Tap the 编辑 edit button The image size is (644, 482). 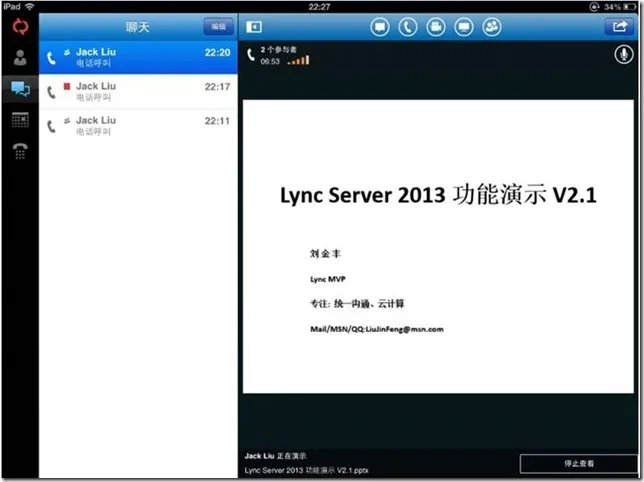pyautogui.click(x=218, y=27)
